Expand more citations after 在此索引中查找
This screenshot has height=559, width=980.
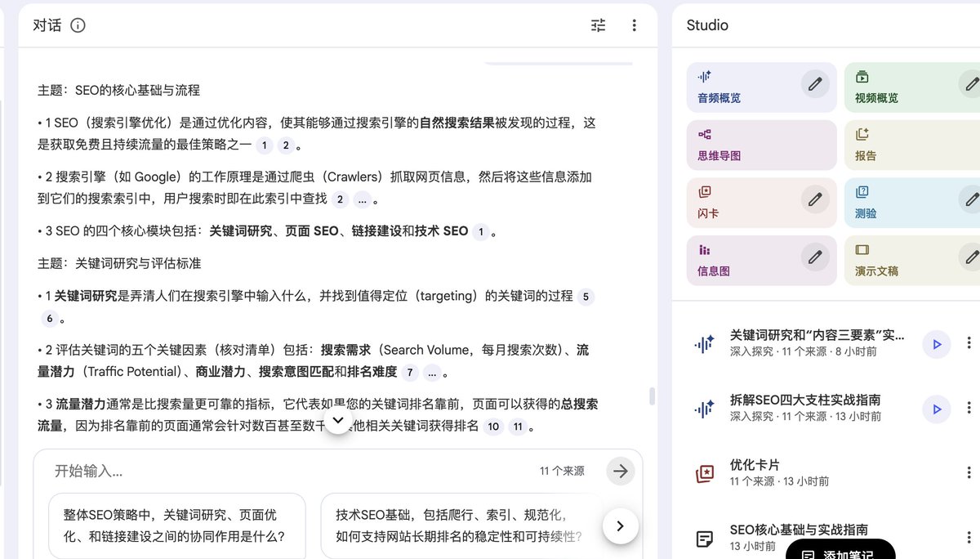coord(362,199)
